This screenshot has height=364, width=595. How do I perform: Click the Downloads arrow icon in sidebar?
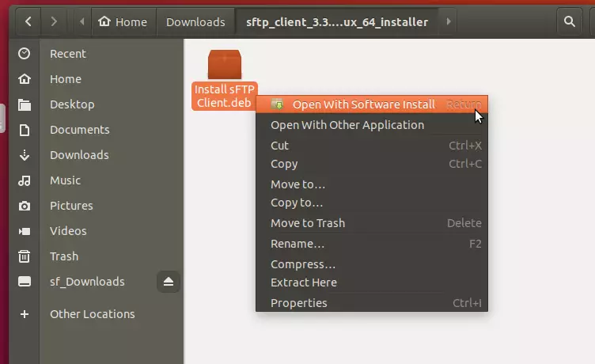[x=25, y=155]
